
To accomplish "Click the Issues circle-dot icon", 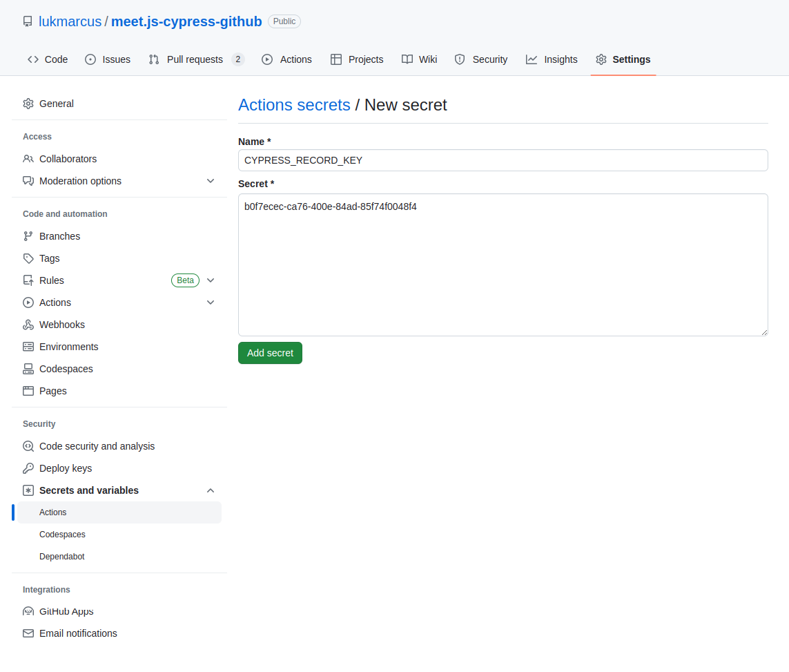I will [90, 59].
